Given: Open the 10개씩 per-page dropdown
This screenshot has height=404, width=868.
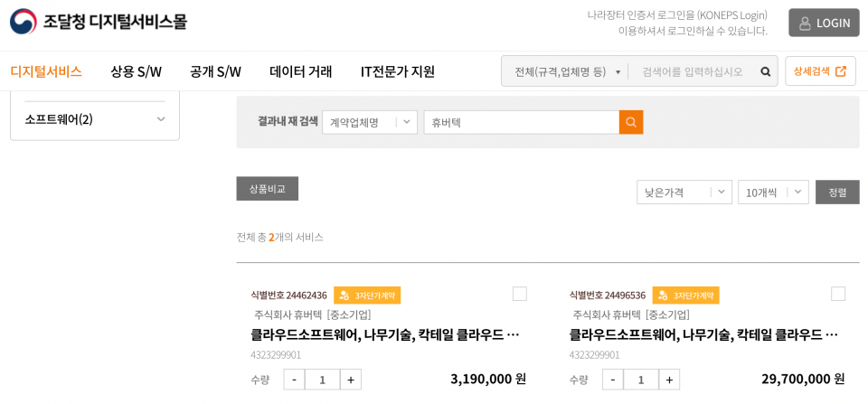Looking at the screenshot, I should click(773, 192).
